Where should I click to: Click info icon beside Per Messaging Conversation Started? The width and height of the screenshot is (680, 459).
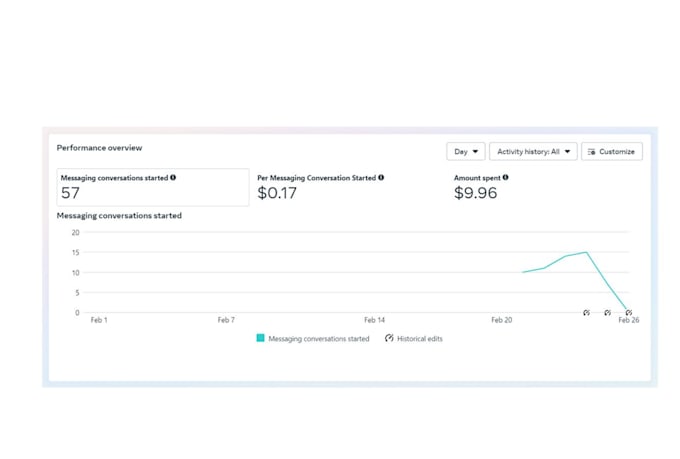381,177
